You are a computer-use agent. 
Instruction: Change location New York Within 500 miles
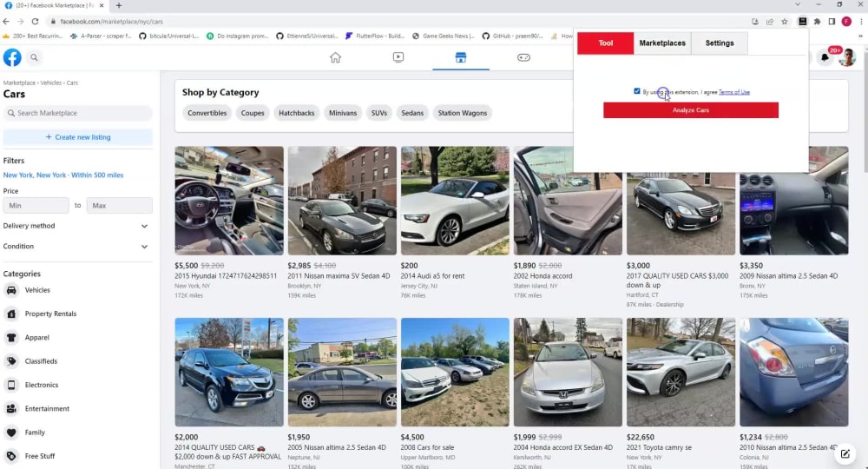click(x=63, y=175)
